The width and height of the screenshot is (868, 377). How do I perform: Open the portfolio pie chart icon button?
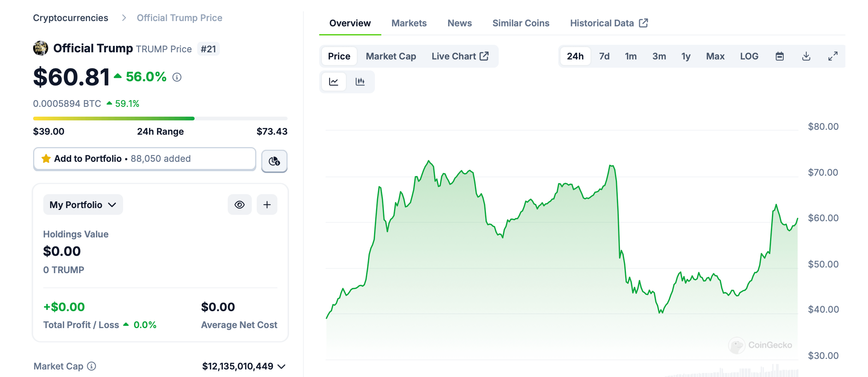pos(274,161)
